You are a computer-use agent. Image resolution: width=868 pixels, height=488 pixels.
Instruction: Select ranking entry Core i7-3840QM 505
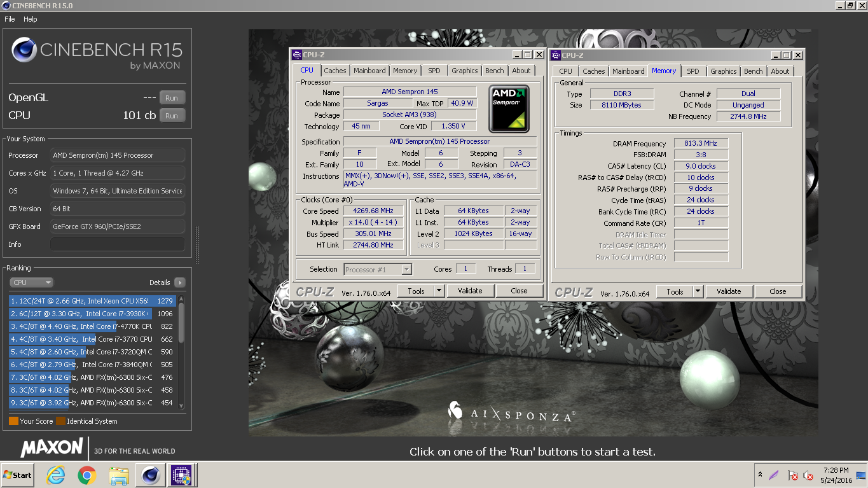tap(92, 365)
